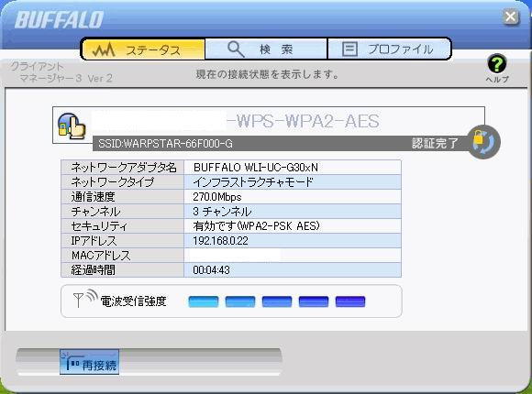Click the MACアドレス label

[x=101, y=256]
